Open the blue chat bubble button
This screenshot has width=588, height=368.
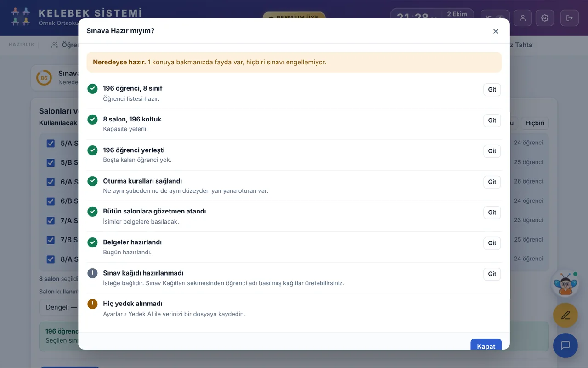[x=565, y=345]
